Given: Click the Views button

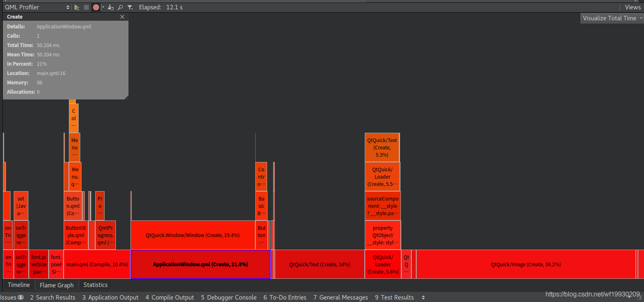Looking at the screenshot, I should click(633, 7).
